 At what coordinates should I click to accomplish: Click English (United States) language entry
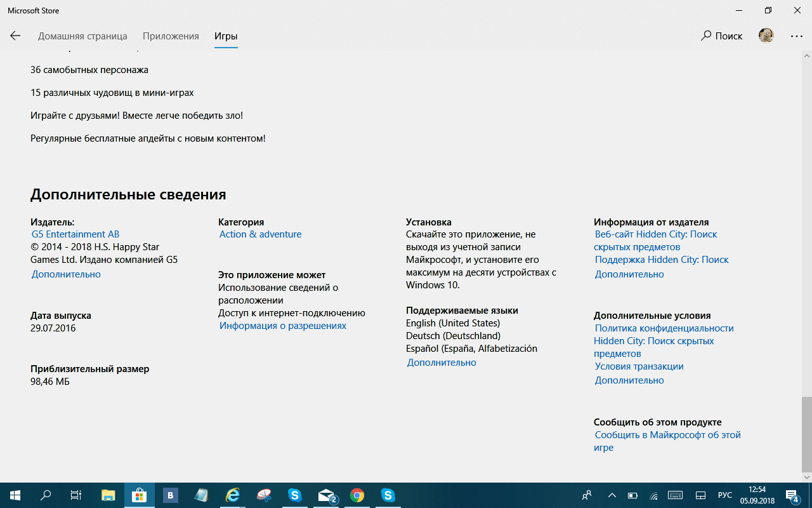pos(453,323)
